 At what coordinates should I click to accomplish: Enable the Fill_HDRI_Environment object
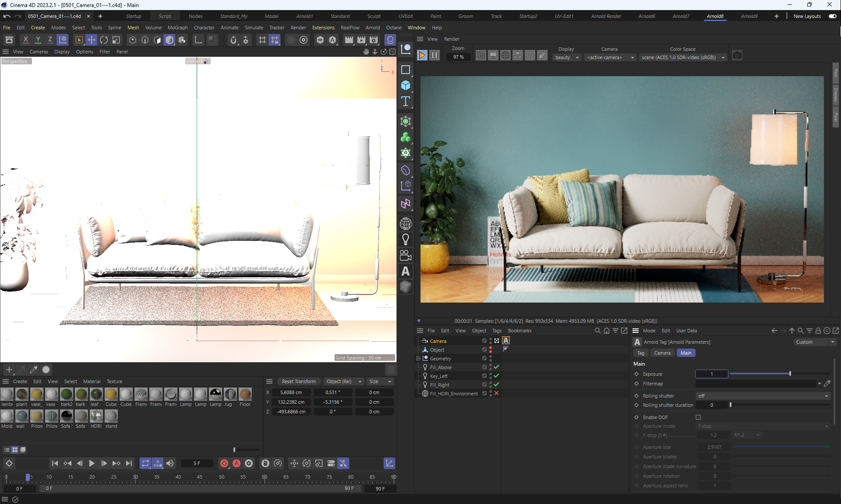tap(496, 393)
